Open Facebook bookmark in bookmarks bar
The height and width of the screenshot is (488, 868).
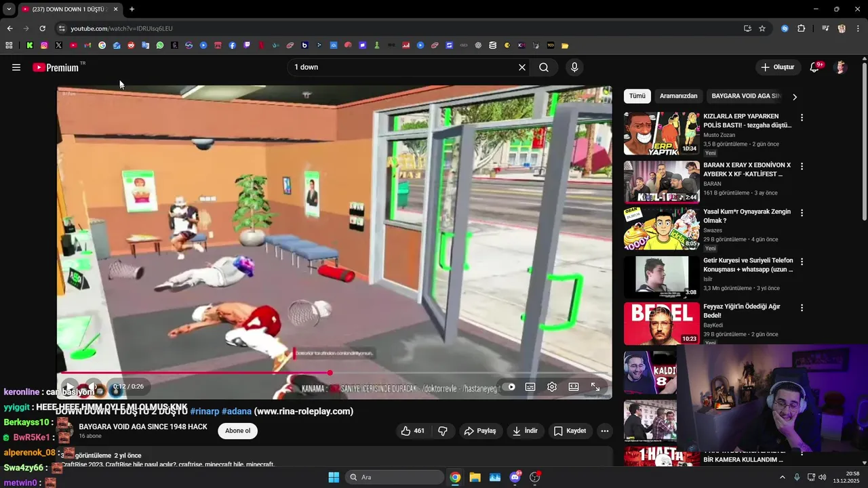[x=232, y=45]
